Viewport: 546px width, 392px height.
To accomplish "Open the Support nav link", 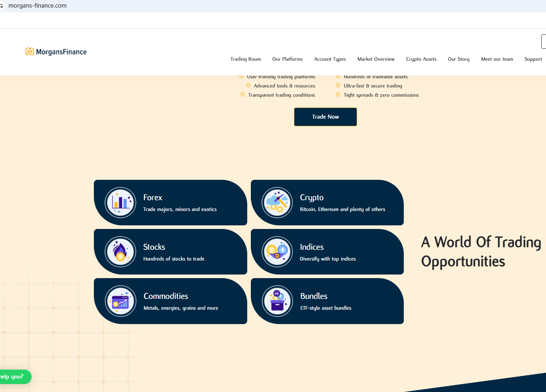I will click(533, 59).
